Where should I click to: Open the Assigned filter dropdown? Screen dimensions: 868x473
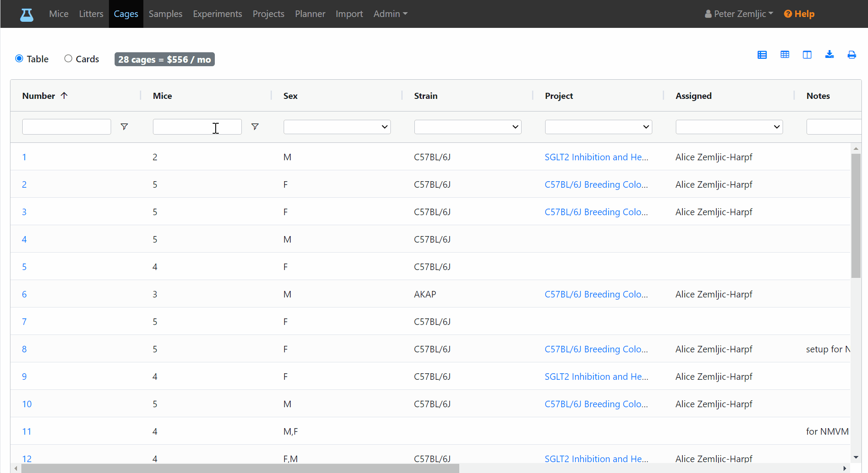pyautogui.click(x=729, y=127)
